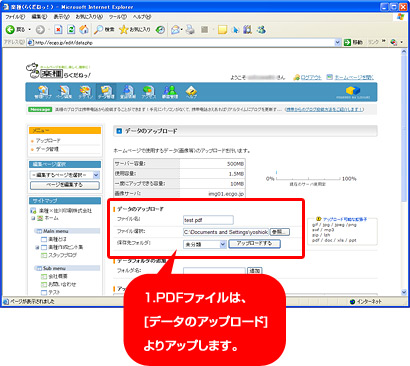410x366 pixels.
Task: Open the お気に入り(A) menu
Action: pos(89,16)
